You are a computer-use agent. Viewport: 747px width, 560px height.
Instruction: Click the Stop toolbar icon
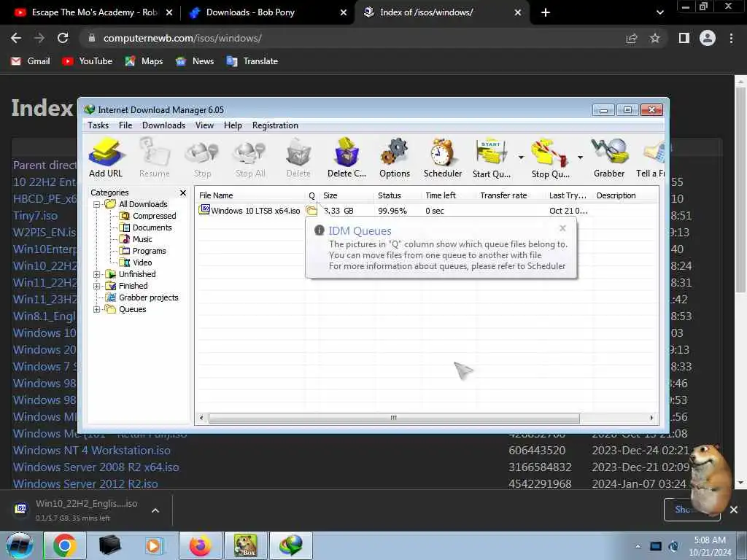pyautogui.click(x=203, y=157)
